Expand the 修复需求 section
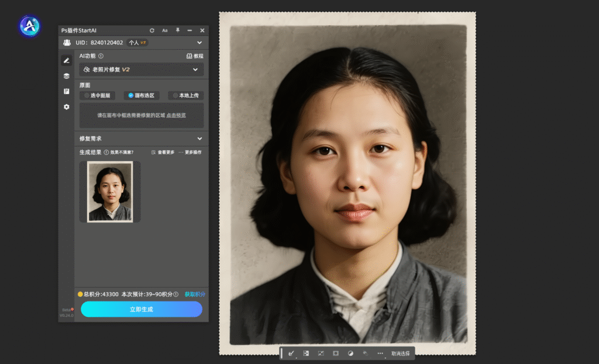599x364 pixels. tap(199, 138)
